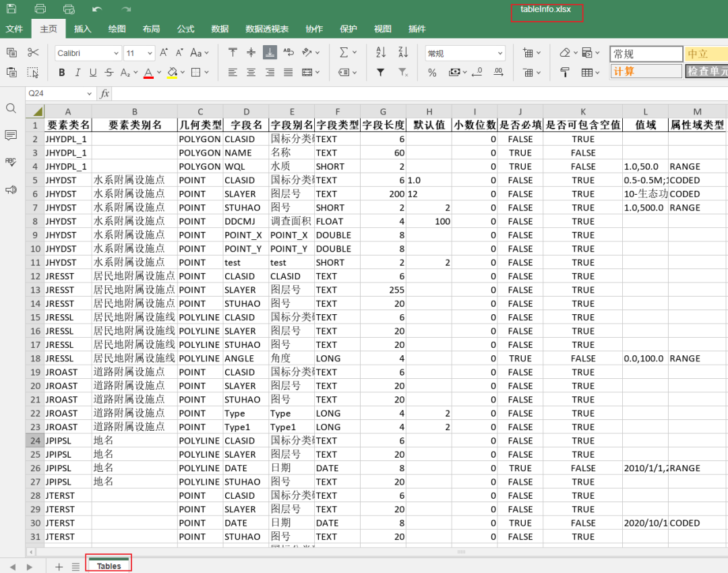
Task: Undo the last action
Action: [x=97, y=9]
